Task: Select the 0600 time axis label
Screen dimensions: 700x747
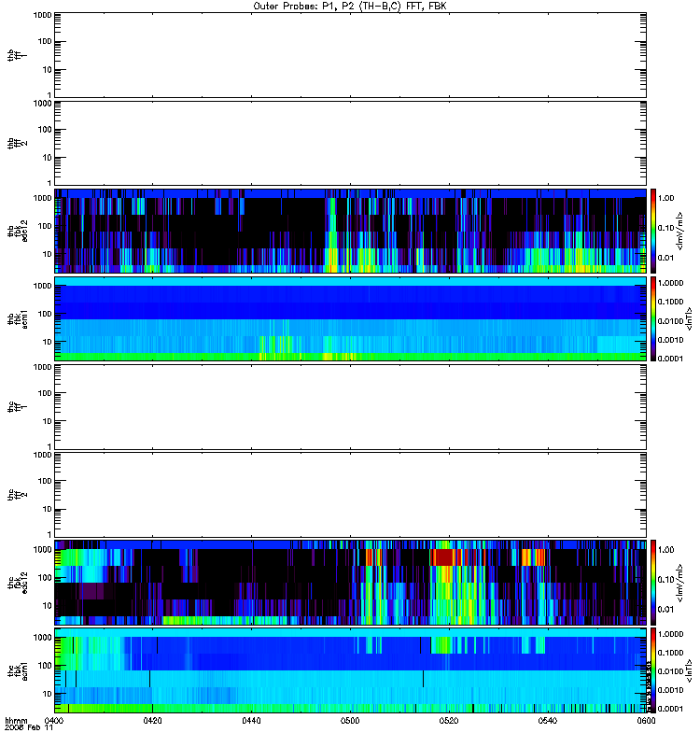Action: tap(646, 720)
